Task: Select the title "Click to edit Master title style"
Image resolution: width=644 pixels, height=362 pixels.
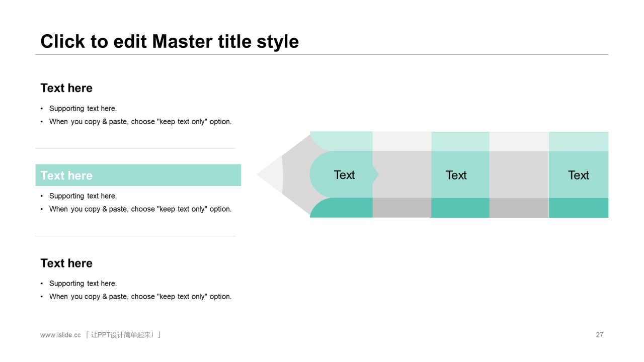Action: (x=170, y=41)
